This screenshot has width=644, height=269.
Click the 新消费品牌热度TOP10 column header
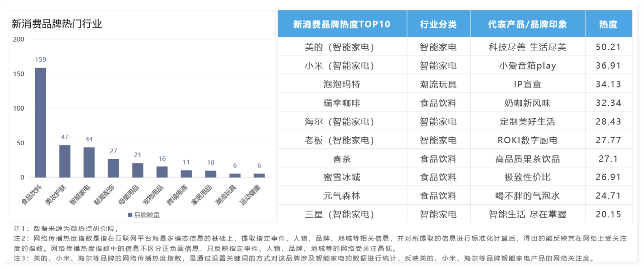(342, 24)
